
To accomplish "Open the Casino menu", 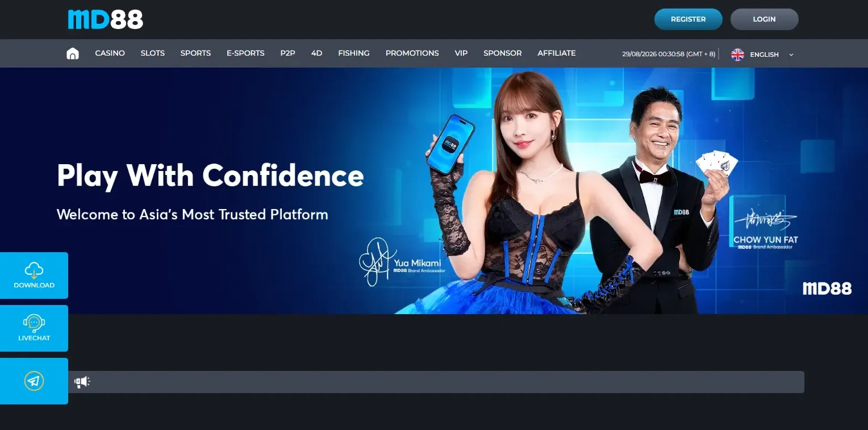I will 110,53.
